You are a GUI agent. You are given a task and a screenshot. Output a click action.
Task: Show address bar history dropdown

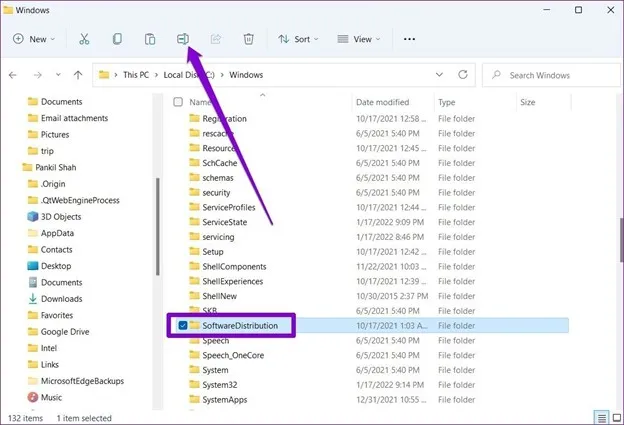(439, 75)
